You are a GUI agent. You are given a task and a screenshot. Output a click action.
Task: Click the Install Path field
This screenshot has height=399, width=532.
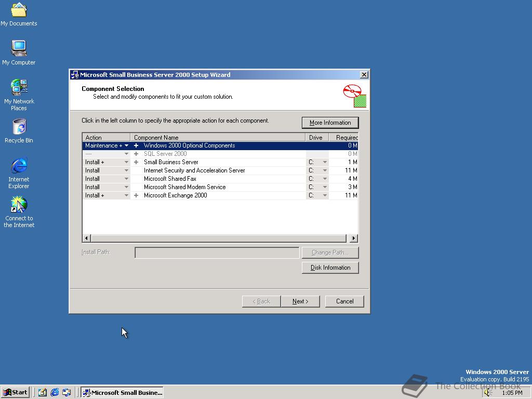coord(217,252)
